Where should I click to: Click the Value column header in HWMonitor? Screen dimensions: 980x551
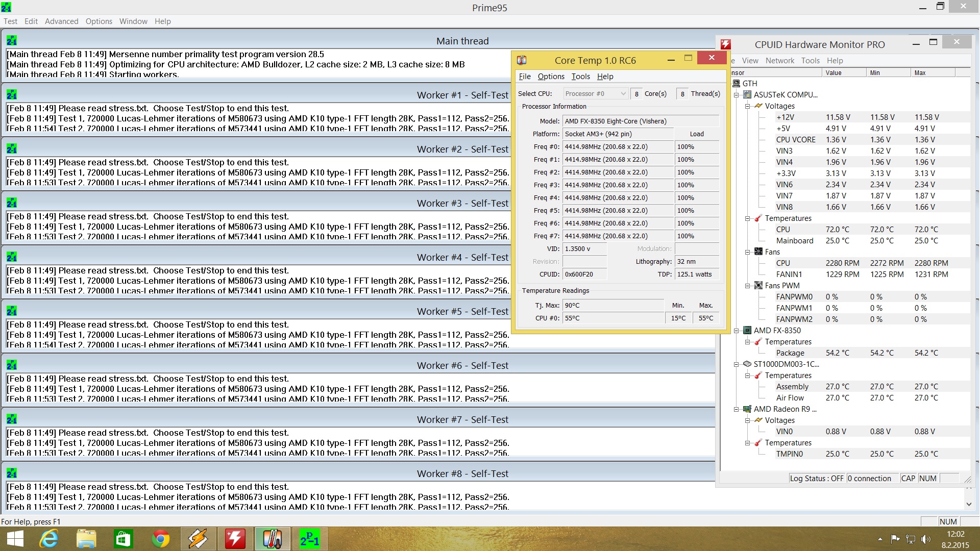pos(844,72)
